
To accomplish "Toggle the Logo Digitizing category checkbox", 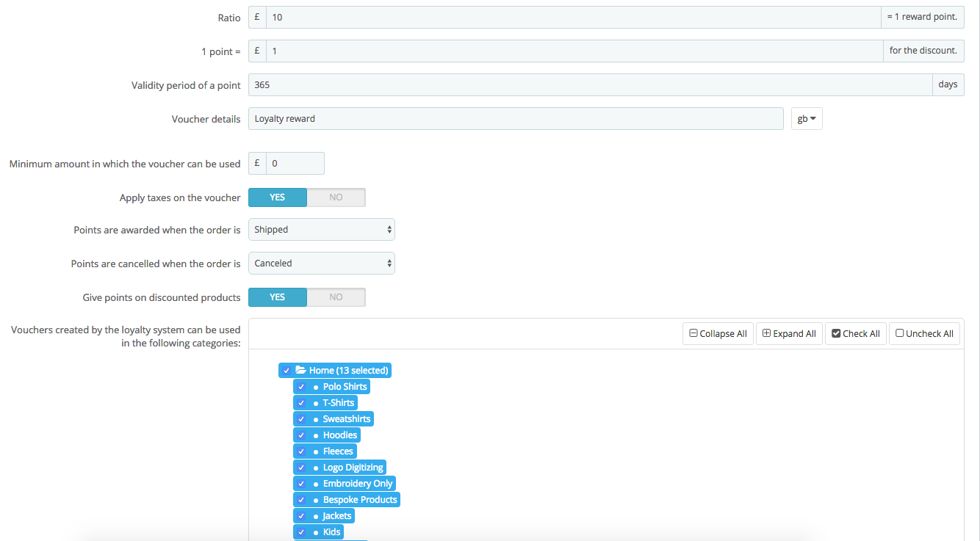I will pos(301,468).
